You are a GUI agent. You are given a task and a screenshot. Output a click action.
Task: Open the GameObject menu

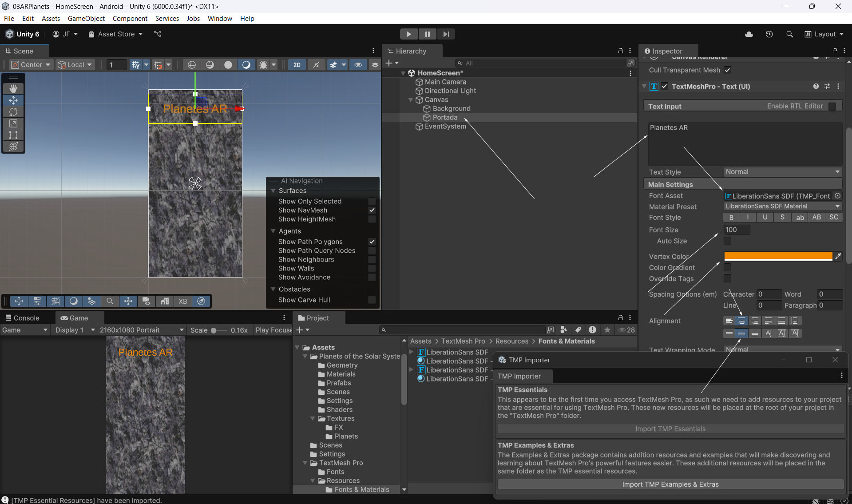click(x=86, y=19)
